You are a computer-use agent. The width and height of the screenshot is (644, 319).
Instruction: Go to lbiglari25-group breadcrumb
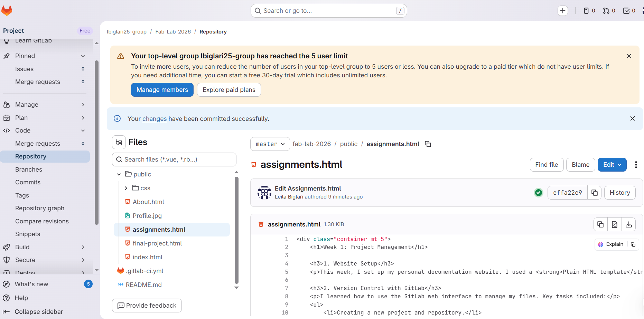point(127,32)
